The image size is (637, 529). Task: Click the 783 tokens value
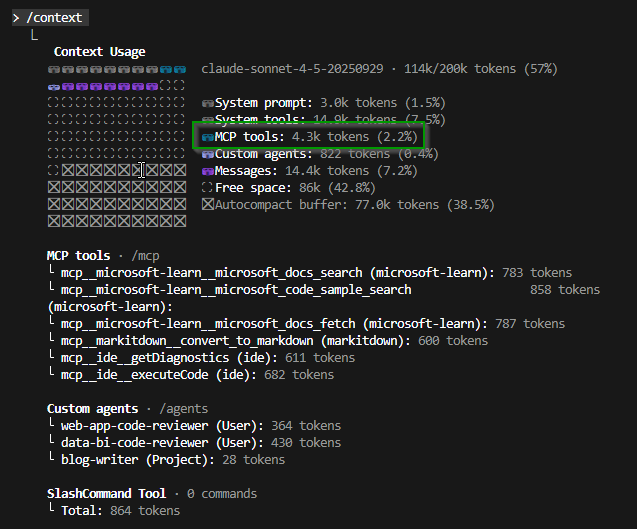[x=537, y=273]
